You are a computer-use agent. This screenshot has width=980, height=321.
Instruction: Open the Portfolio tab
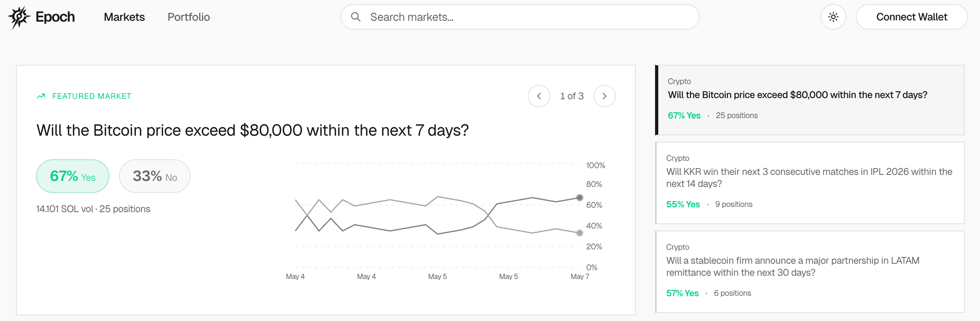(189, 17)
